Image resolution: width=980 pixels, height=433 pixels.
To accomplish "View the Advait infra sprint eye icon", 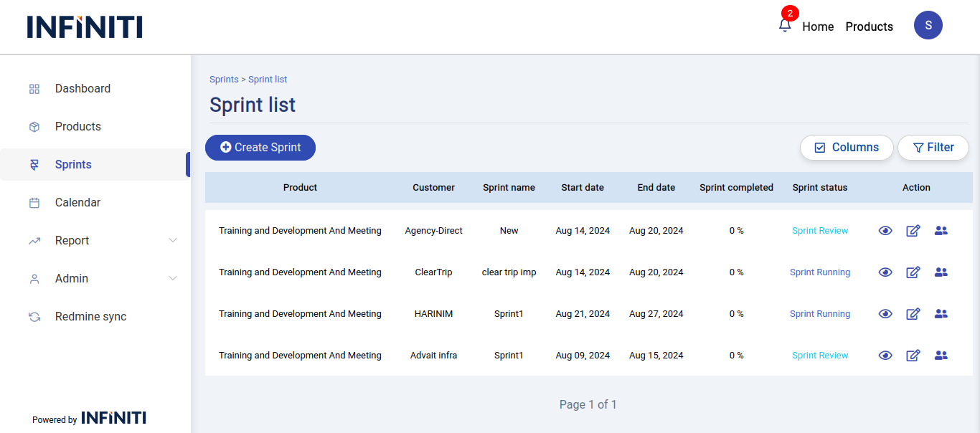I will tap(885, 356).
